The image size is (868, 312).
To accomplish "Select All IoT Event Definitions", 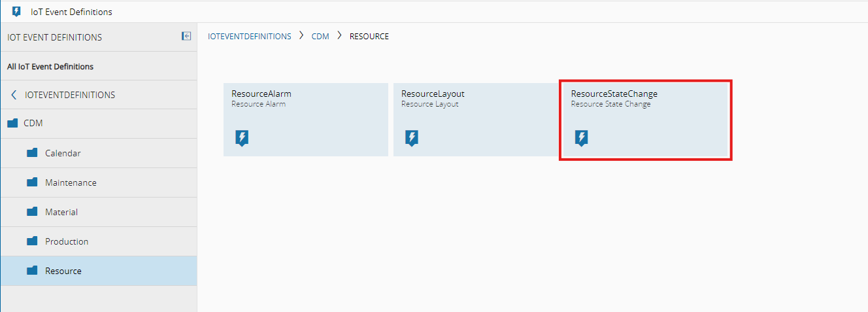I will (x=50, y=67).
